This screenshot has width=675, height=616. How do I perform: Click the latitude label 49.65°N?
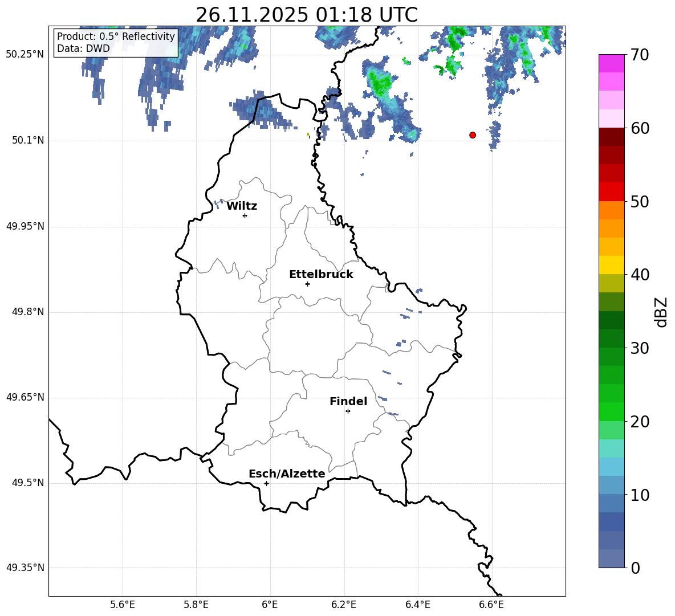coord(25,397)
